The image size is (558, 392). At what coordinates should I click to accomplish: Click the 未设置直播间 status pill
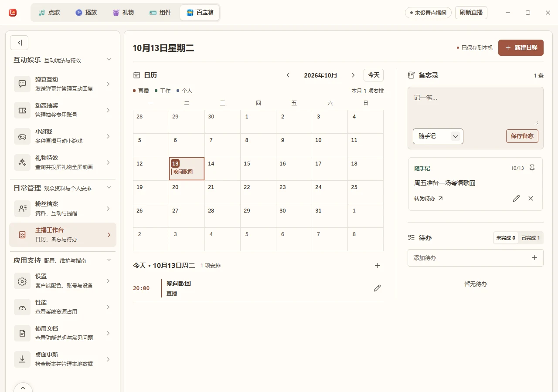click(x=428, y=13)
